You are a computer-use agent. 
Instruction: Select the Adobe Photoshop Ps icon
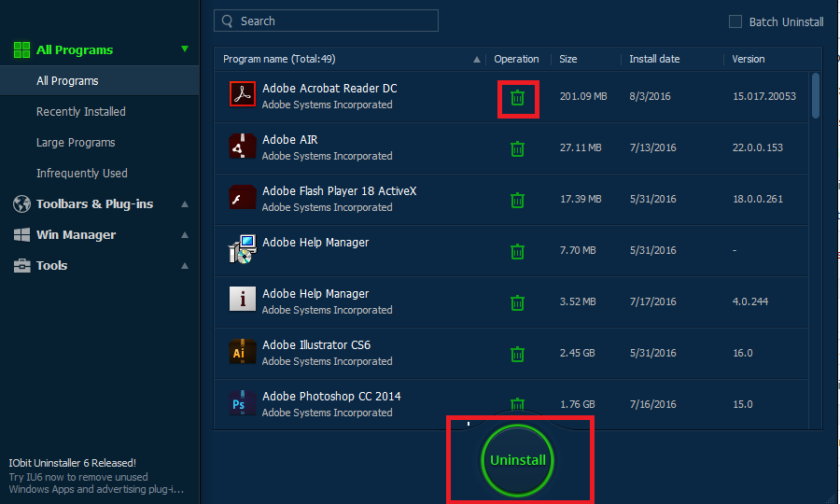tap(242, 403)
